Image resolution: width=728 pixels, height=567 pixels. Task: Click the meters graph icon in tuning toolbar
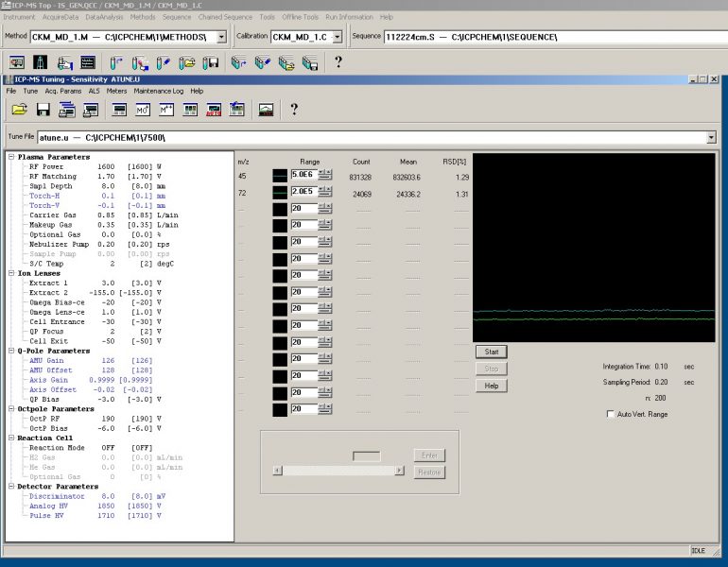266,110
